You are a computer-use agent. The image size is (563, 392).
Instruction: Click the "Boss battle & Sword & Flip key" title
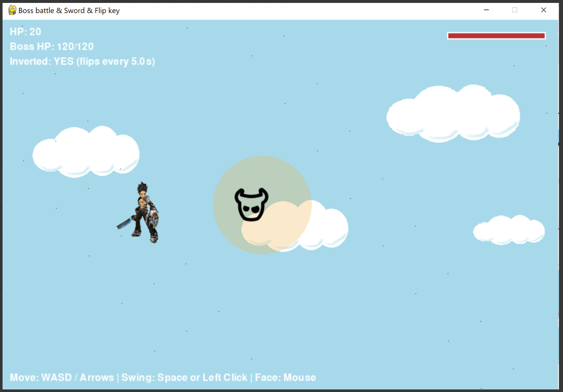[69, 11]
